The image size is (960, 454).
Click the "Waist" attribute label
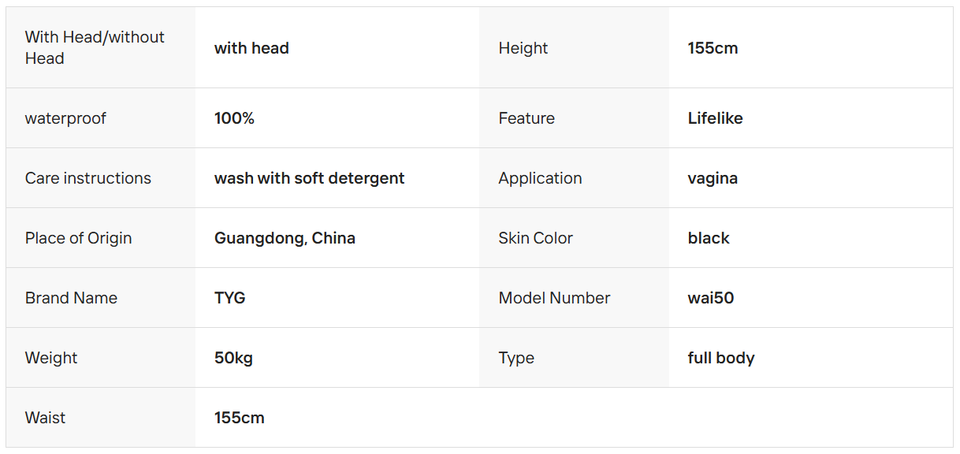[45, 418]
